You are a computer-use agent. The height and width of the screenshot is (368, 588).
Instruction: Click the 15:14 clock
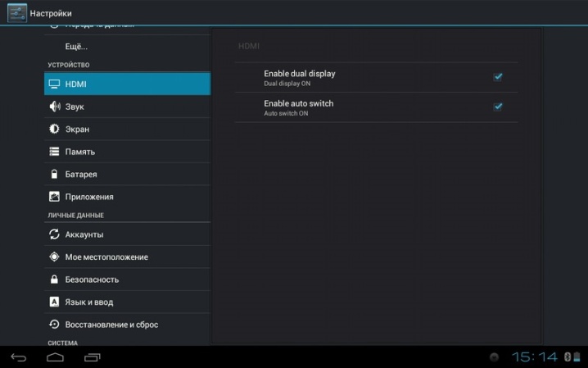point(535,357)
